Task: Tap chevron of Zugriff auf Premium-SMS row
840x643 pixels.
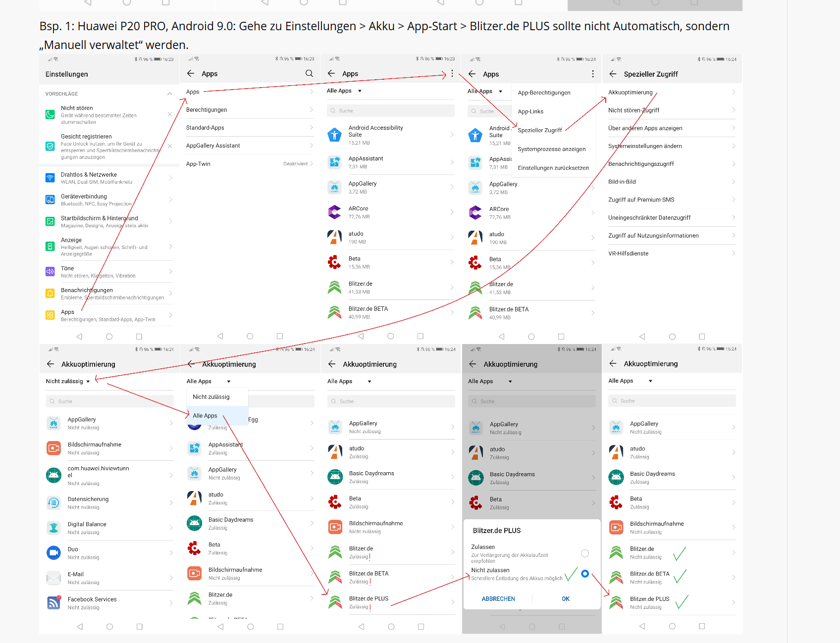Action: tap(734, 199)
